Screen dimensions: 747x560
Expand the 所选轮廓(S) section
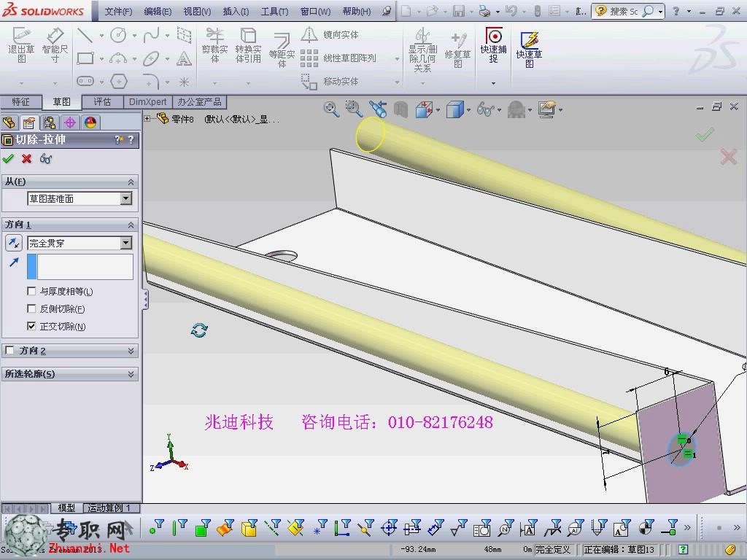[x=131, y=374]
